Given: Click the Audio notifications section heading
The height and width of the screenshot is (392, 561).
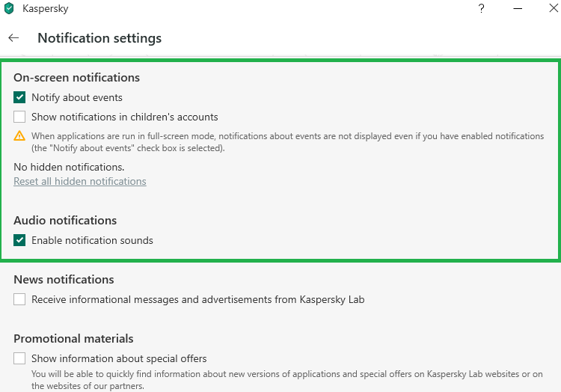Looking at the screenshot, I should pos(65,221).
